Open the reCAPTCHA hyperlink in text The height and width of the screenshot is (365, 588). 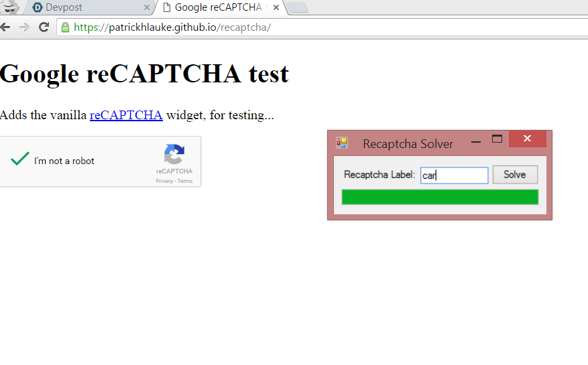tap(126, 115)
